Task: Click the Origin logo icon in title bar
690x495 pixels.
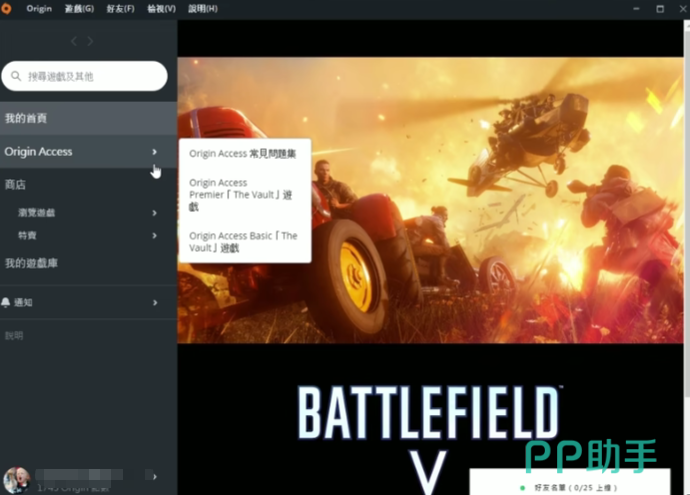Action: pos(10,8)
